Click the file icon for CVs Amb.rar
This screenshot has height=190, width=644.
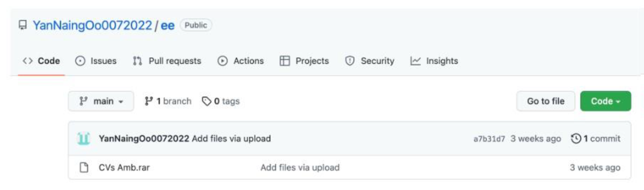pos(84,168)
